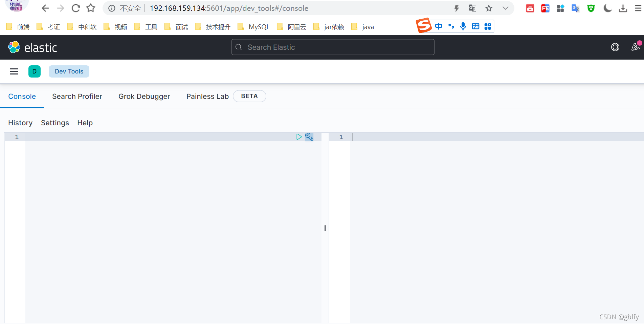
Task: Open the console History menu
Action: pos(20,123)
